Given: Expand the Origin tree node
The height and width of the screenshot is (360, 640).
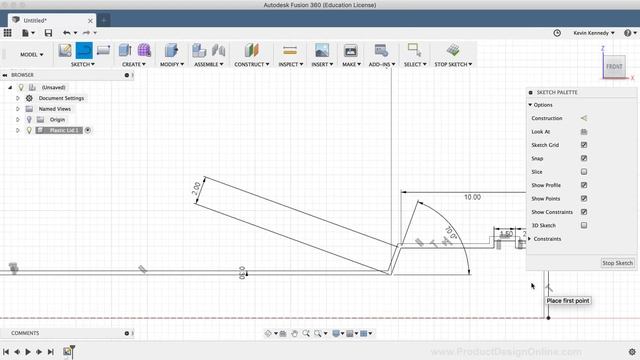Looking at the screenshot, I should pyautogui.click(x=18, y=120).
